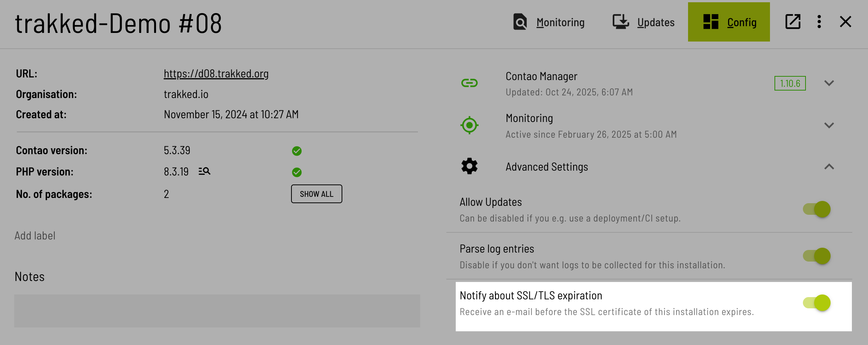Viewport: 868px width, 345px height.
Task: Open the https://d08.trakked.org link
Action: (x=216, y=74)
